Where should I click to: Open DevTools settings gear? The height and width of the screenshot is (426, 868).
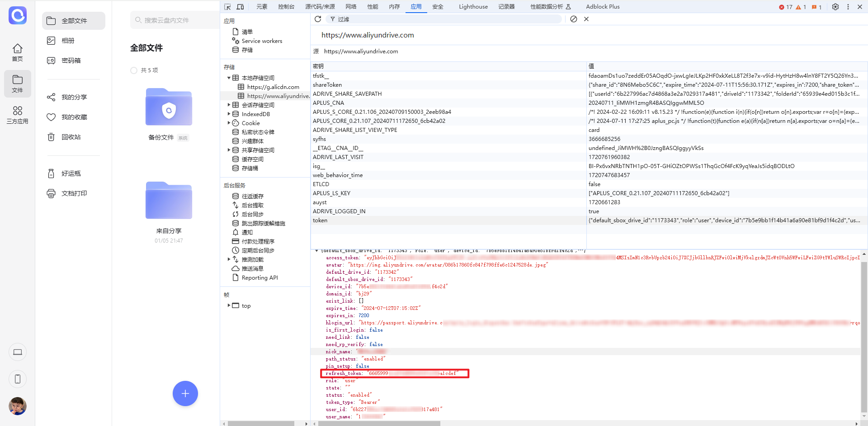(835, 7)
